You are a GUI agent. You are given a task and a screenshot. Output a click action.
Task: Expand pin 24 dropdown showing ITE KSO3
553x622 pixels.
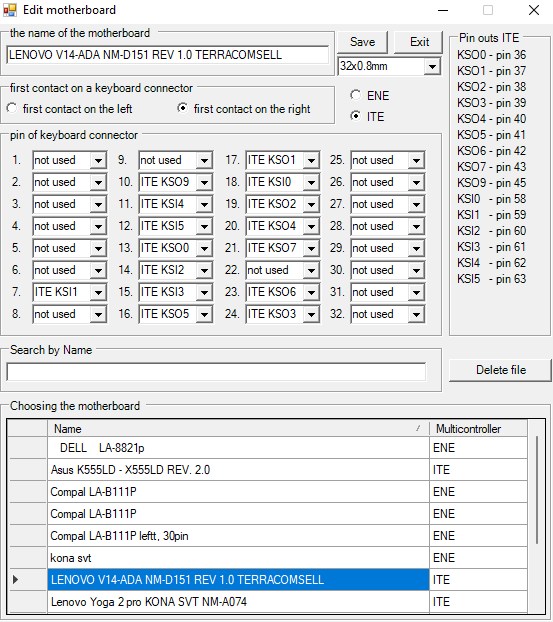(311, 314)
